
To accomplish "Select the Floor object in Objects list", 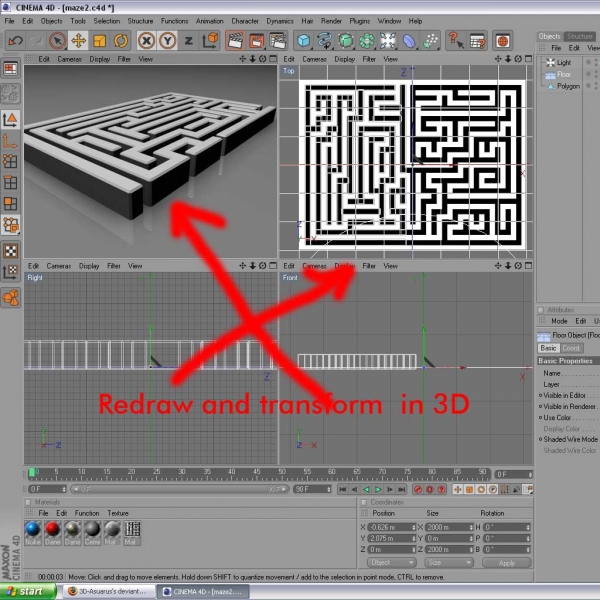I will coord(564,74).
